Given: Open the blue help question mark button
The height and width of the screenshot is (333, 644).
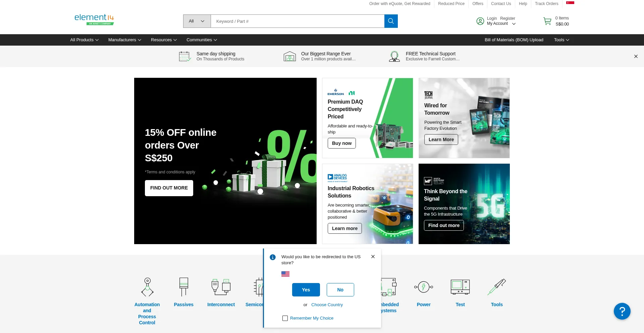Looking at the screenshot, I should coord(622,311).
